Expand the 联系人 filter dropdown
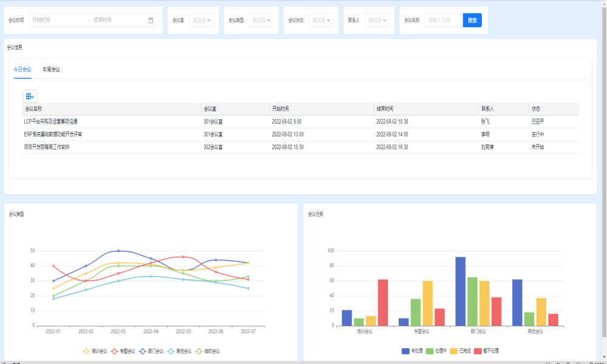Viewport: 607px width, 364px height. [x=377, y=20]
